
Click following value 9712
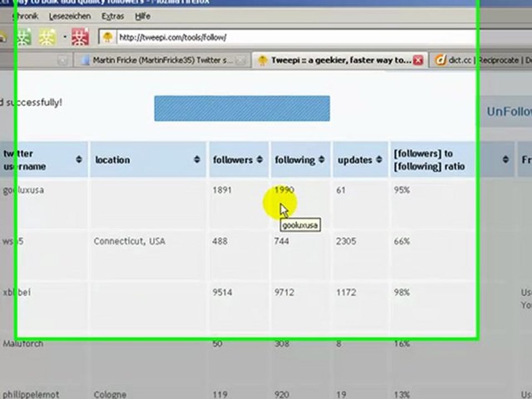pos(284,293)
